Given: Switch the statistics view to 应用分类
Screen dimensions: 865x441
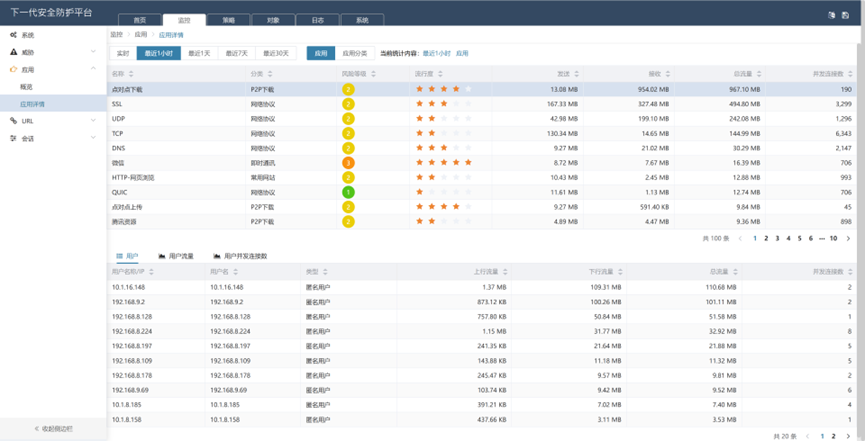Looking at the screenshot, I should pyautogui.click(x=355, y=54).
